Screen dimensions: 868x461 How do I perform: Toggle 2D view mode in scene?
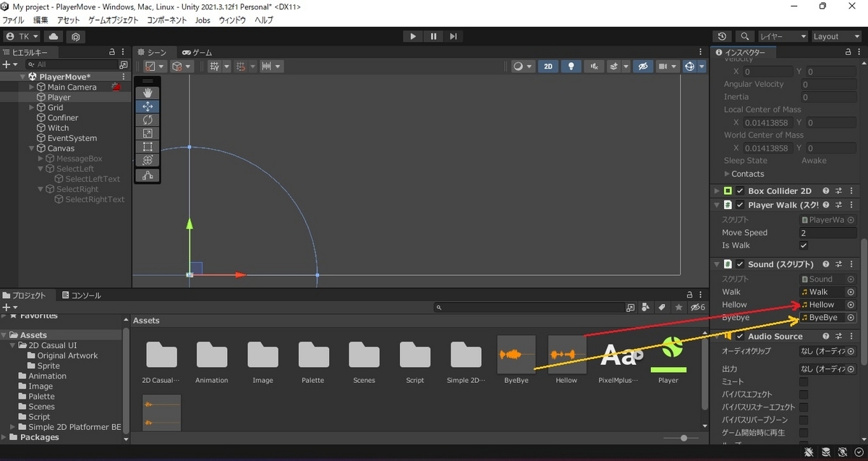pyautogui.click(x=548, y=66)
